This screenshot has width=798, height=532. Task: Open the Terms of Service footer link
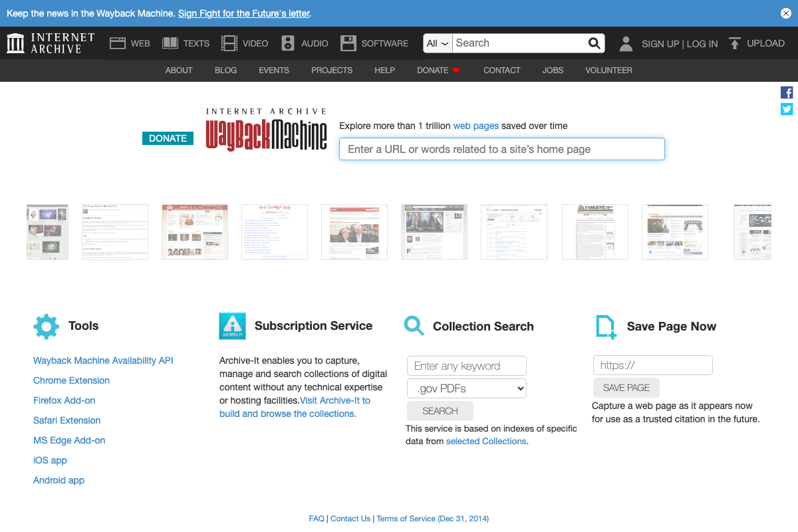coord(432,519)
